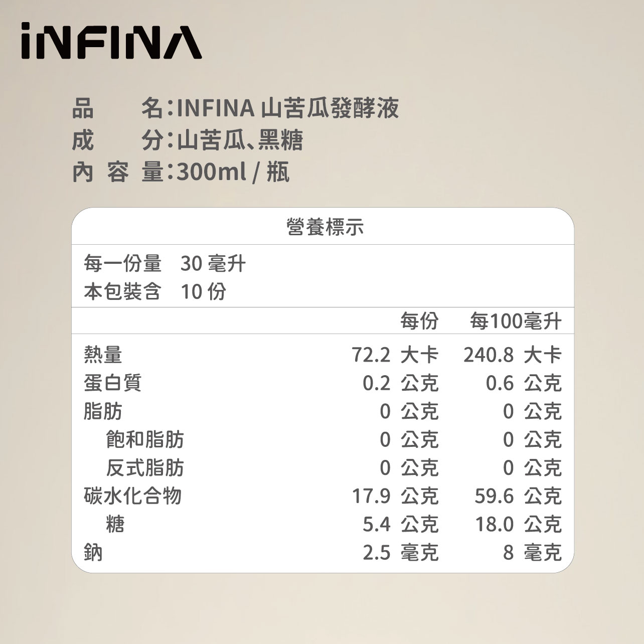Screen dimensions: 644x644
Task: Click the 每份 column header
Action: click(419, 321)
